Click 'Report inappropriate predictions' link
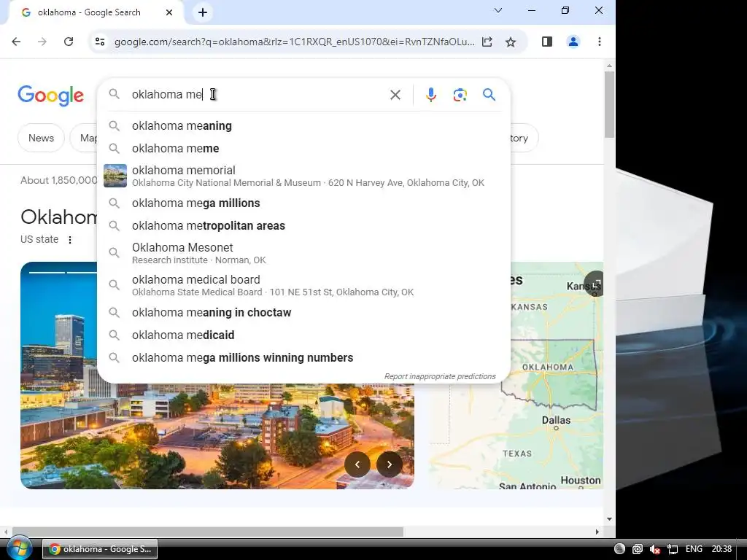Viewport: 747px width, 560px height. pyautogui.click(x=440, y=376)
